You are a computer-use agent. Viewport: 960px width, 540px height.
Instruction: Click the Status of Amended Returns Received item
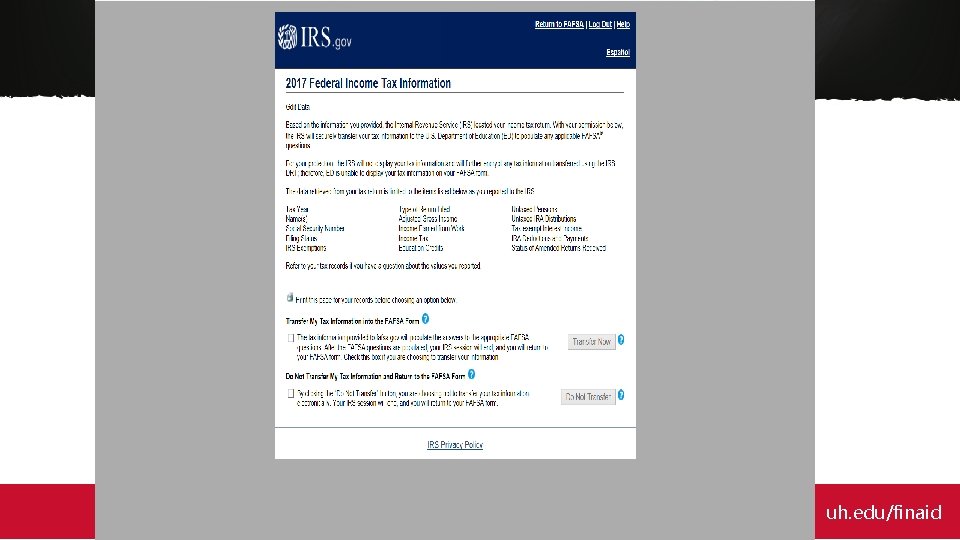pos(558,248)
